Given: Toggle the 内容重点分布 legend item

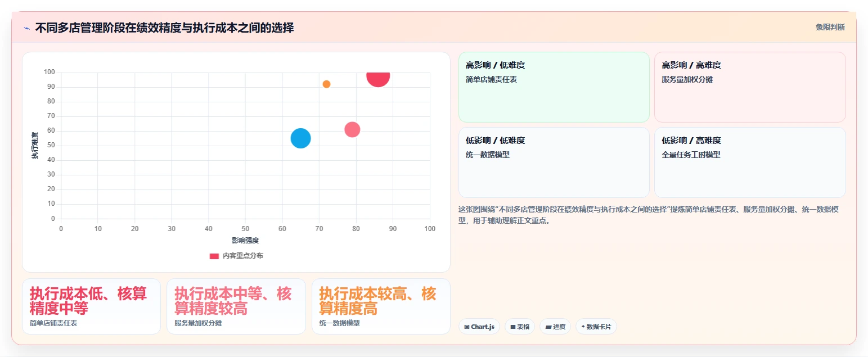Looking at the screenshot, I should [236, 256].
